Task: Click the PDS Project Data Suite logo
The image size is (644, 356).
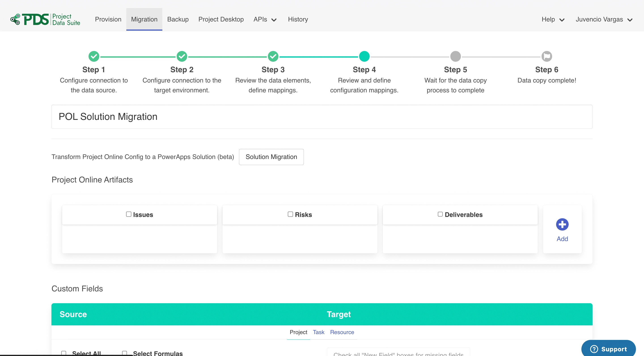Action: pos(45,19)
